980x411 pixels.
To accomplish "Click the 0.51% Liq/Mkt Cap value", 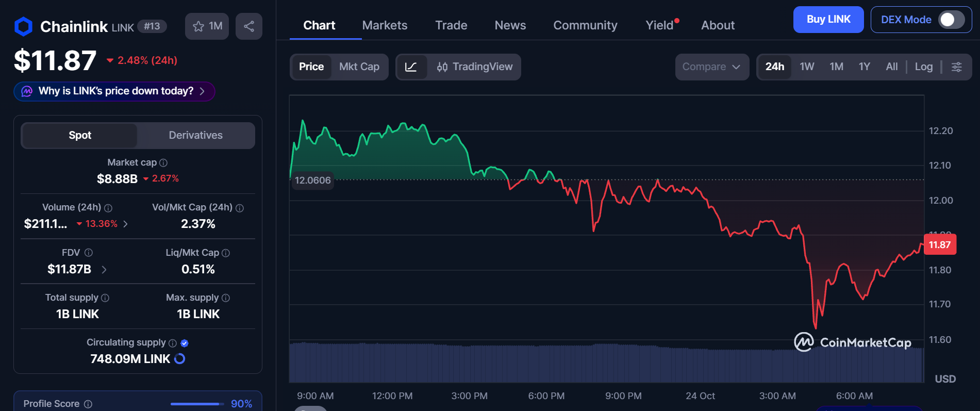I will 198,269.
